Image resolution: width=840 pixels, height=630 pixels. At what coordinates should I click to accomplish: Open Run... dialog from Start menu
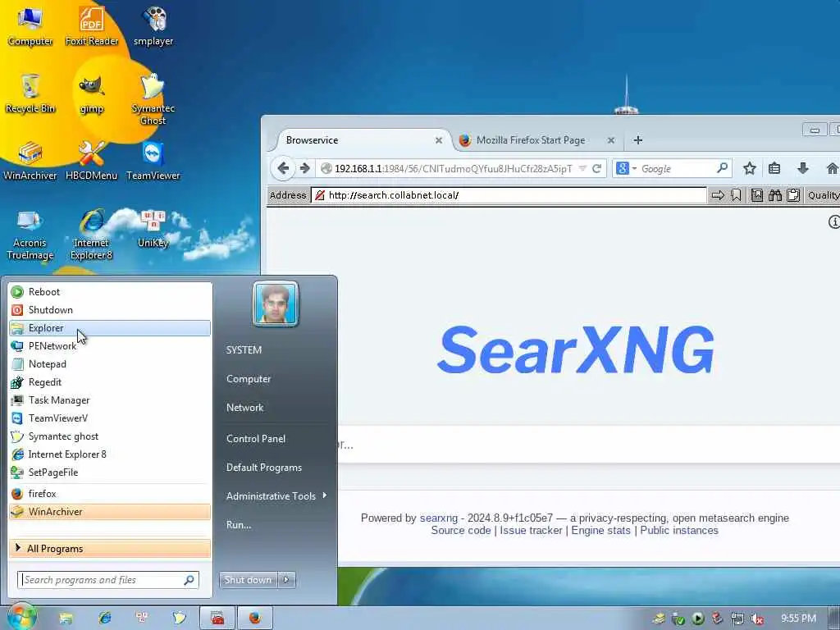click(239, 524)
